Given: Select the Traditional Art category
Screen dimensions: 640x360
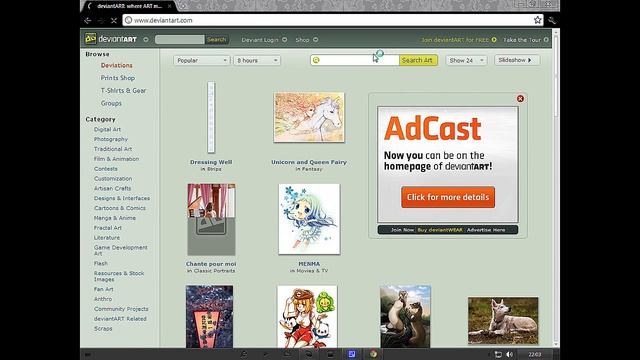Looking at the screenshot, I should pos(113,149).
